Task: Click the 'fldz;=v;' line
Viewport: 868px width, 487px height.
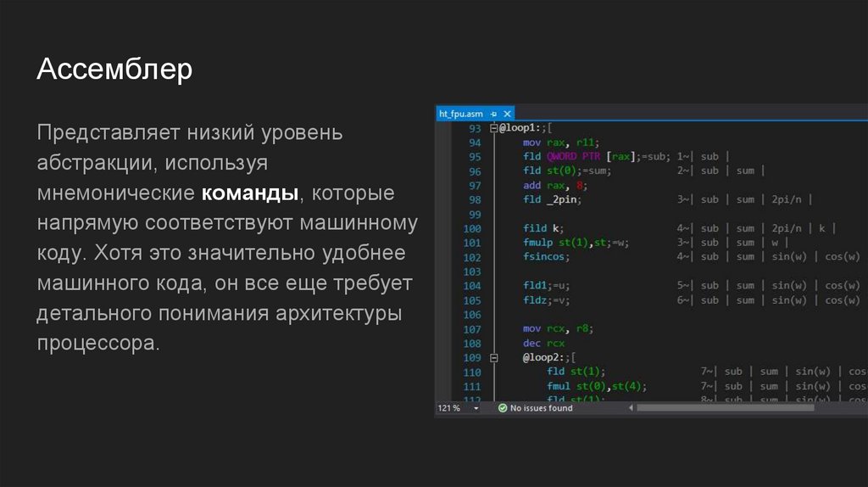Action: (x=546, y=300)
